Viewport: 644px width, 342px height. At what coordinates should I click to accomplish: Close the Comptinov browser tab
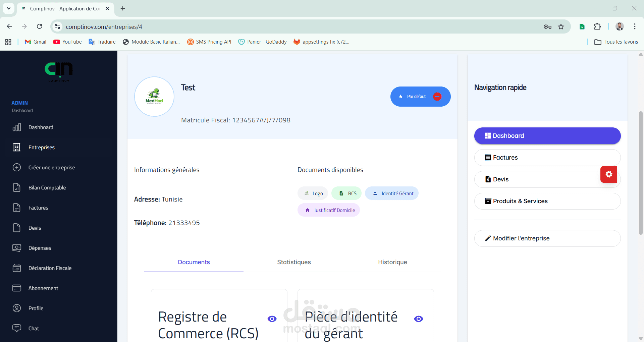[107, 8]
